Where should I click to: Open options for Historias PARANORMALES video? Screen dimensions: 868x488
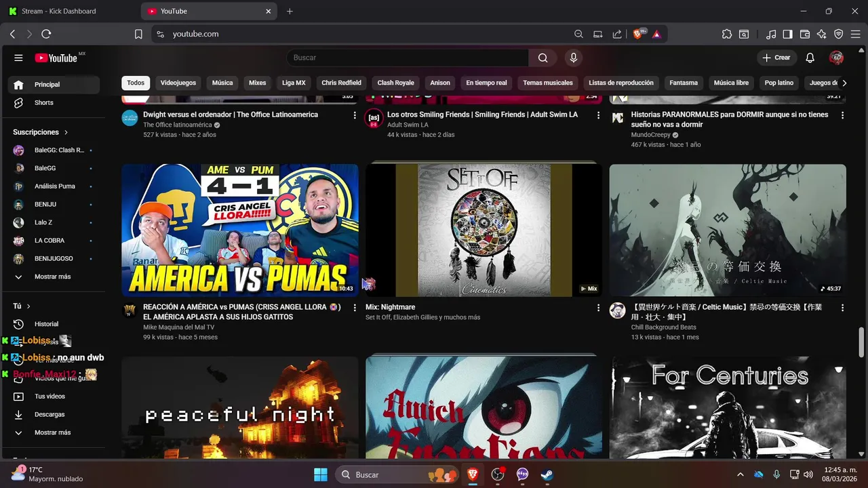(842, 115)
